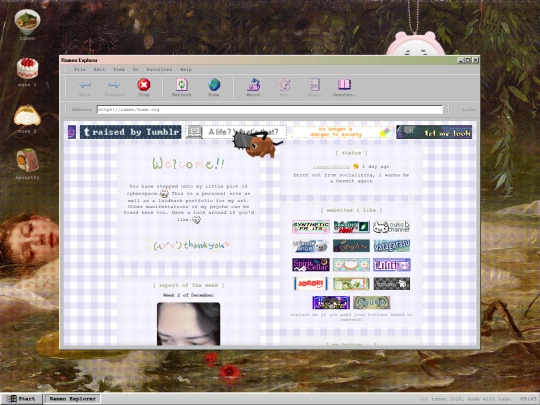Maximize the Ramen Explorer window
The image size is (540, 405).
[468, 60]
